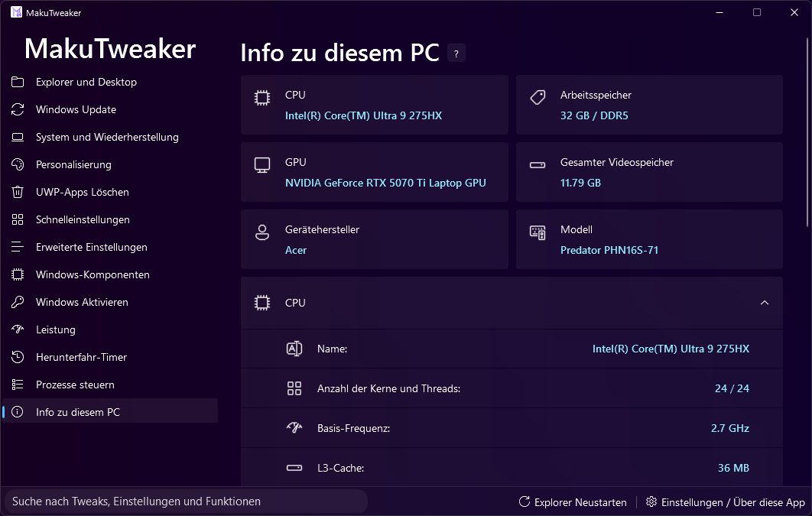Click the grid icon beside Schnelleinstellungen
Image resolution: width=812 pixels, height=516 pixels.
pyautogui.click(x=18, y=219)
